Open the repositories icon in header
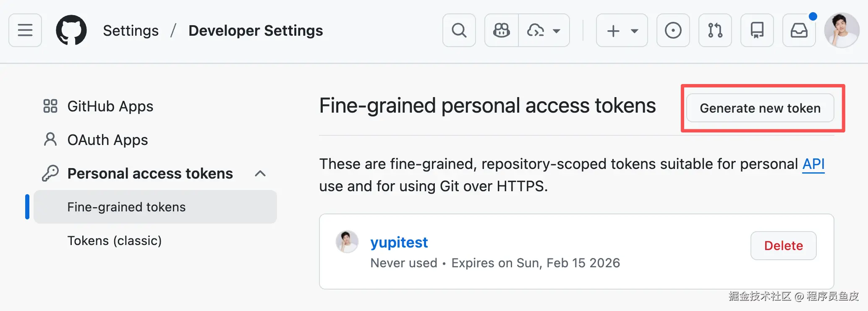This screenshot has height=311, width=868. click(x=757, y=30)
